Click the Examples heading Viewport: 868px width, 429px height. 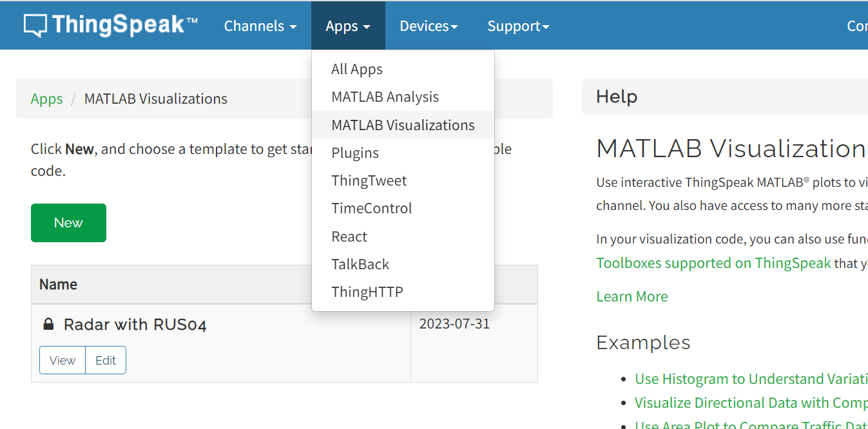(643, 342)
